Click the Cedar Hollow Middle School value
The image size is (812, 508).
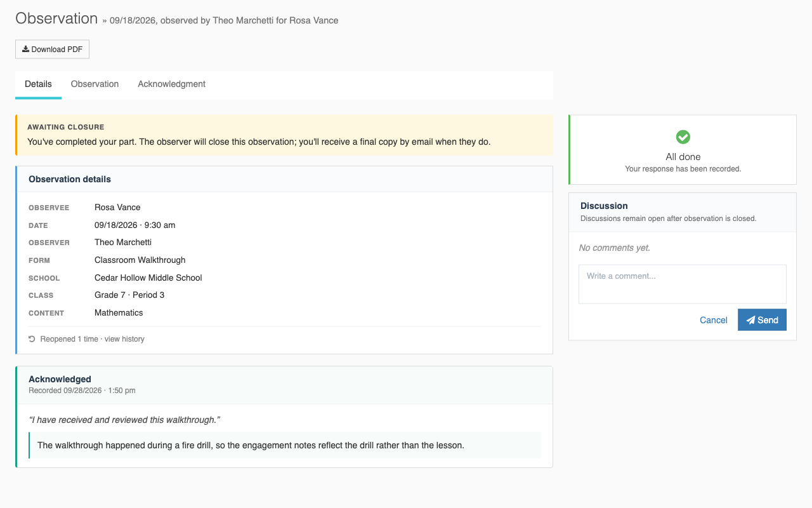(148, 277)
